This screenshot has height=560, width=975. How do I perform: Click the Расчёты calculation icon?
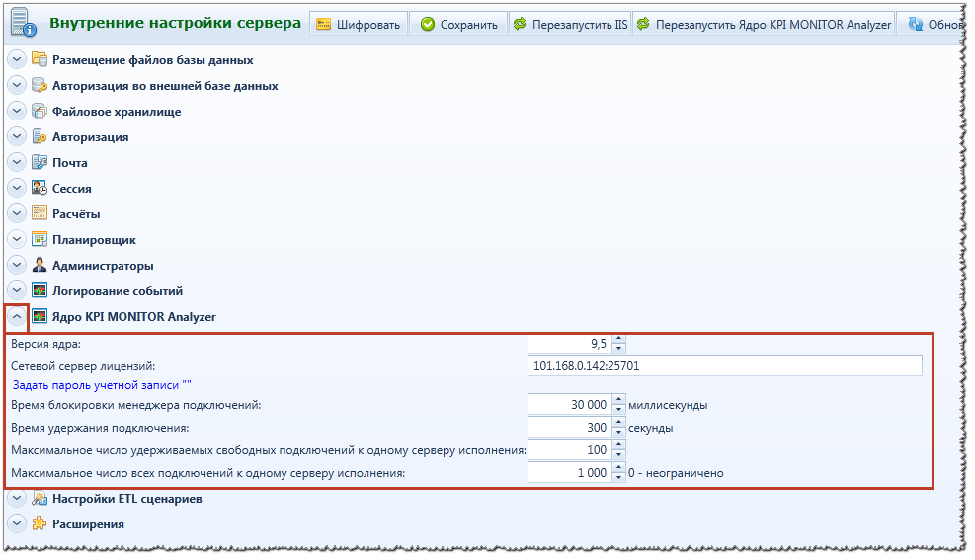(40, 213)
